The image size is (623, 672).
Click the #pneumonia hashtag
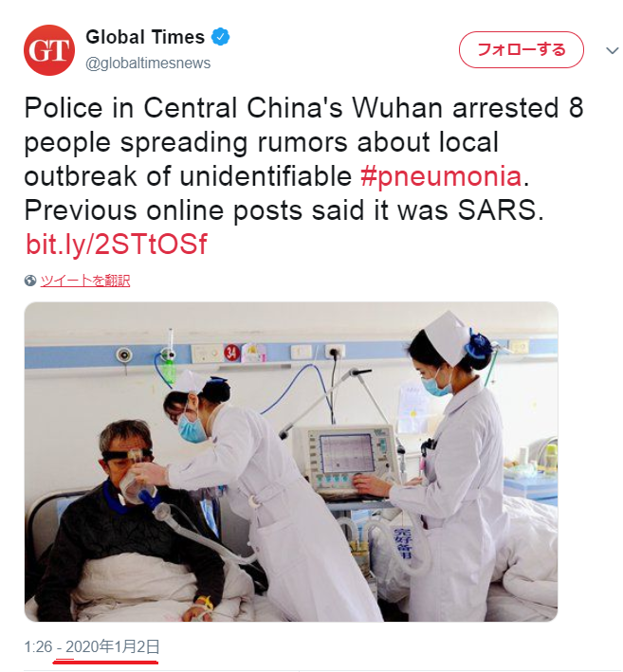(441, 176)
